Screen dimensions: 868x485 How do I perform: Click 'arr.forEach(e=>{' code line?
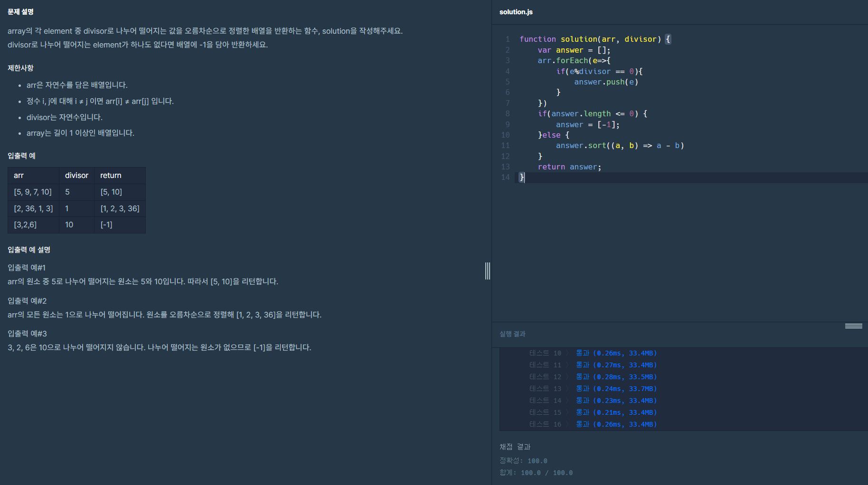(574, 60)
